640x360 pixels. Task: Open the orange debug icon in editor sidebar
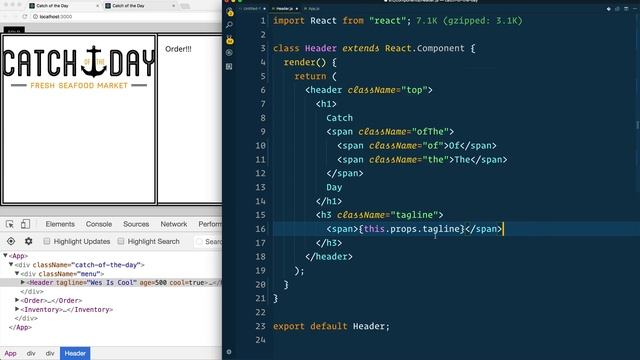(230, 40)
